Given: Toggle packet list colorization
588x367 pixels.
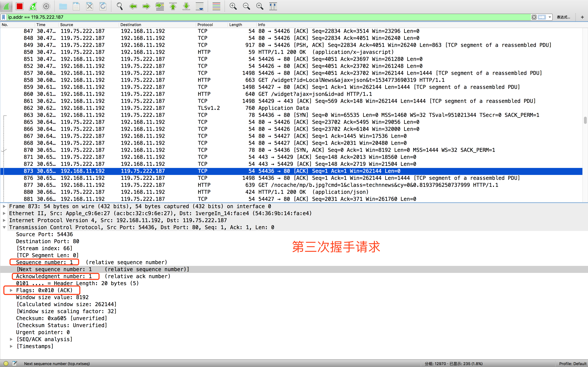Looking at the screenshot, I should click(x=216, y=6).
